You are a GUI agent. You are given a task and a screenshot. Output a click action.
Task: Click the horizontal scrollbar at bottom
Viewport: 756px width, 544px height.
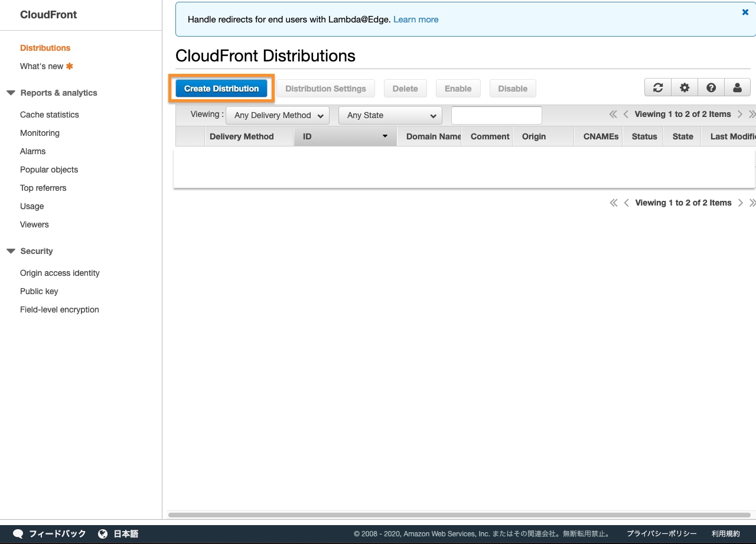point(459,515)
